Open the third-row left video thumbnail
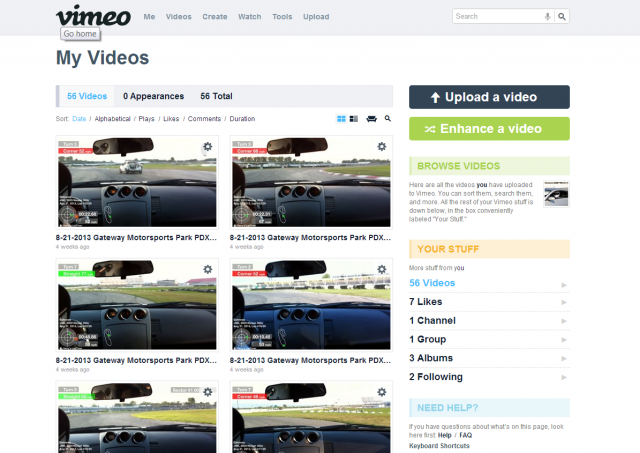The width and height of the screenshot is (640, 453). [x=137, y=418]
